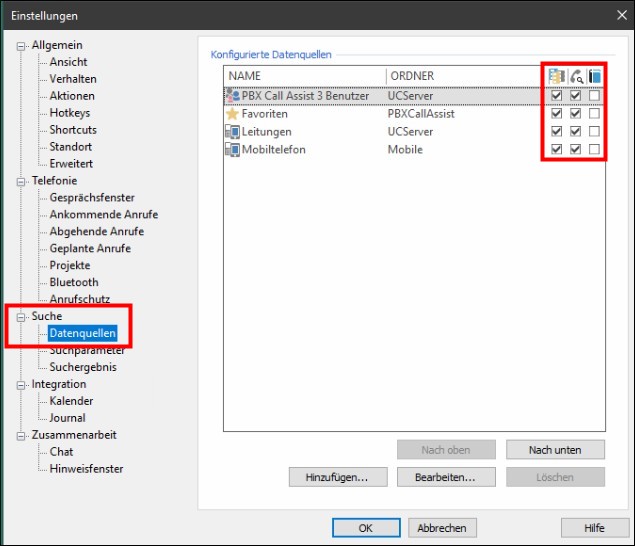Click the phone number lookup column icon
635x546 pixels.
click(x=575, y=76)
